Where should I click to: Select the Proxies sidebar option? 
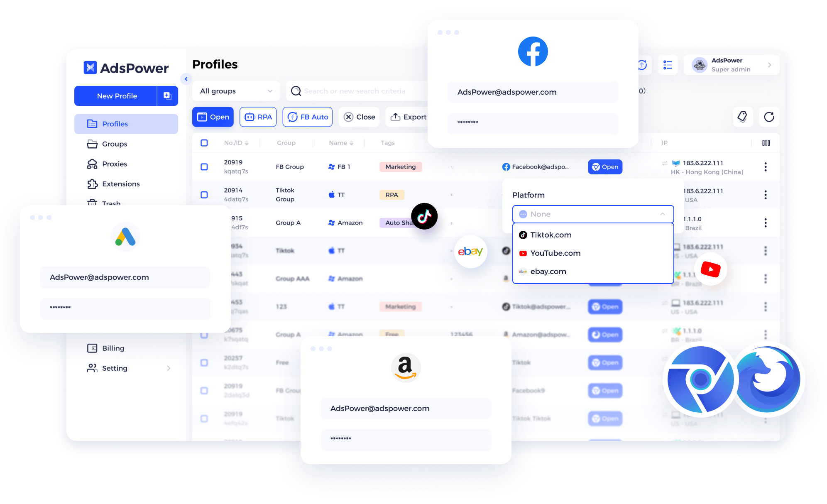pos(115,164)
